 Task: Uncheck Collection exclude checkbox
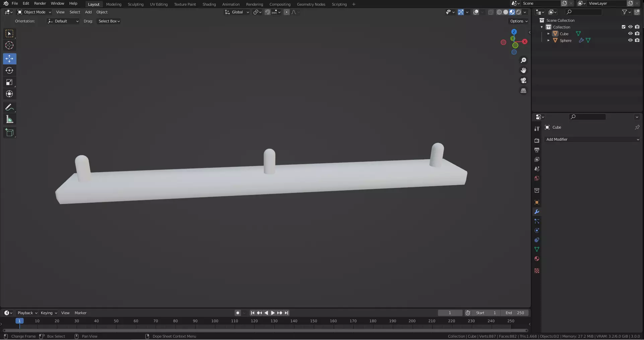click(624, 27)
